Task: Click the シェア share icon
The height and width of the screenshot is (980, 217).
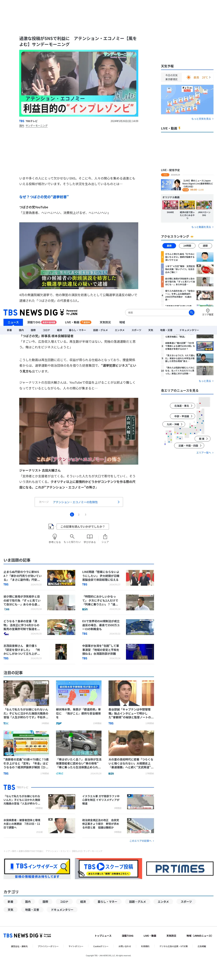Action: (105, 536)
